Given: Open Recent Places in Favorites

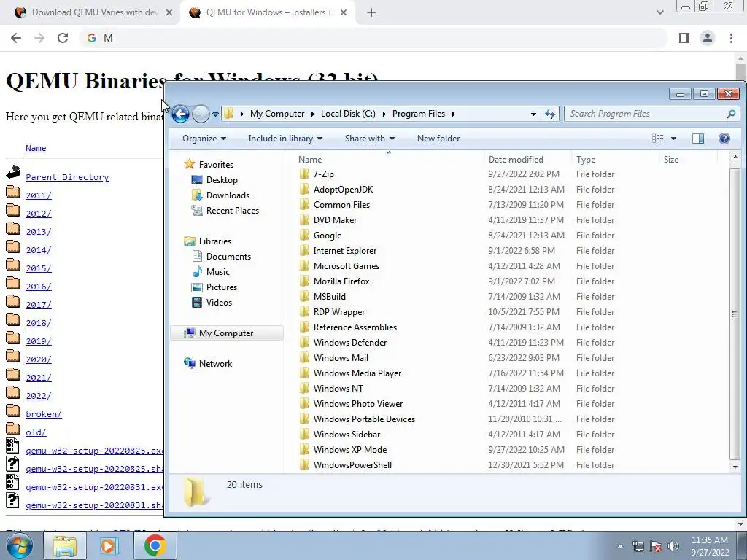Looking at the screenshot, I should coord(233,211).
